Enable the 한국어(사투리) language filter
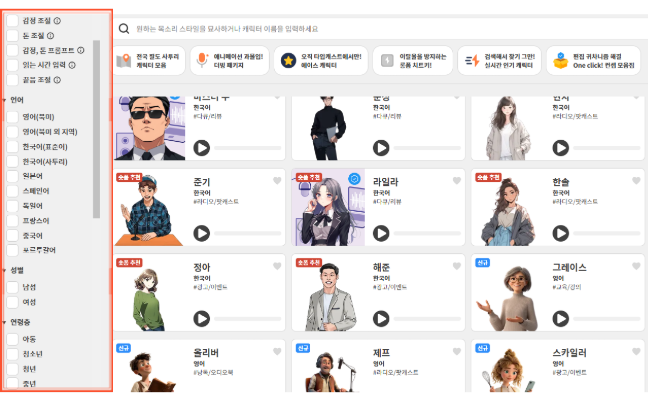 [12, 162]
